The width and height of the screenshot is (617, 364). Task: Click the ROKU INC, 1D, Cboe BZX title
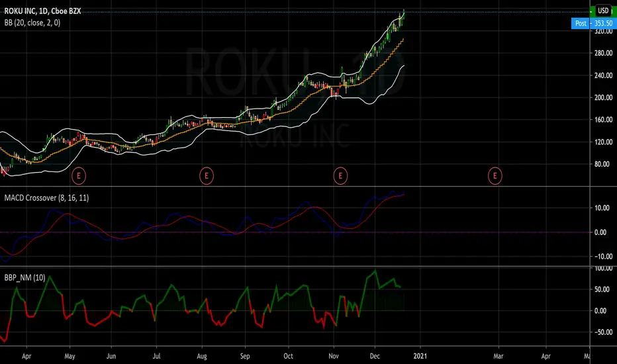42,11
